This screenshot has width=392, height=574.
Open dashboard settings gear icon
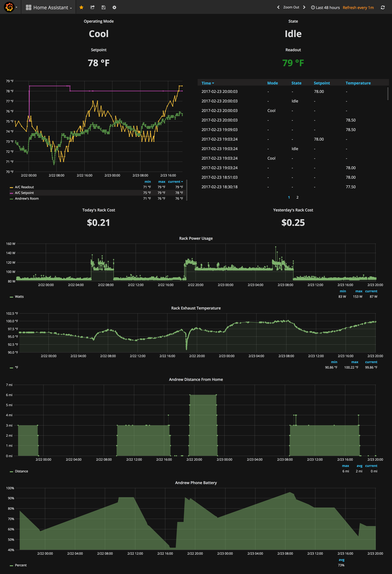tap(114, 7)
